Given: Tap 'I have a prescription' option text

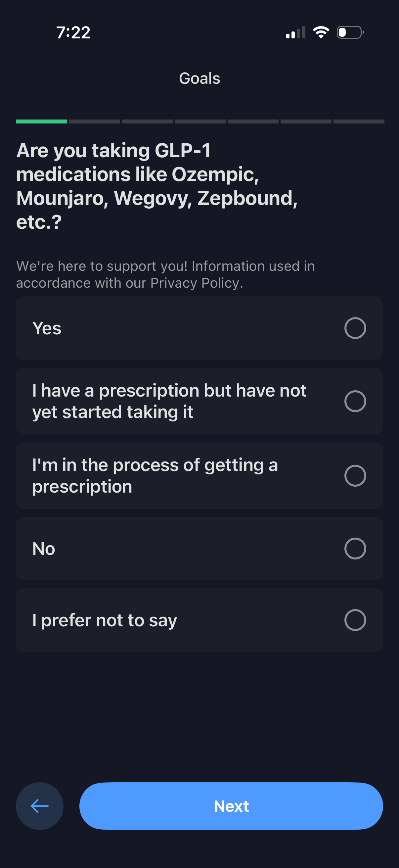Looking at the screenshot, I should 169,401.
